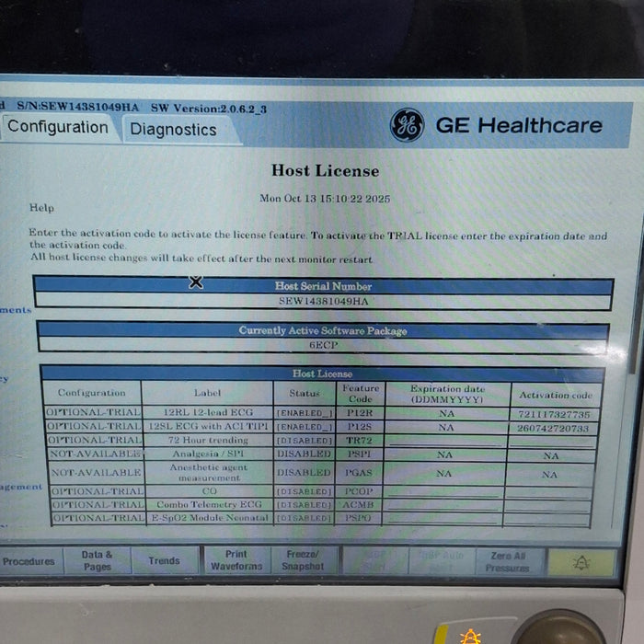Click expiration date field for ACMB
The height and width of the screenshot is (644, 644).
click(x=442, y=506)
